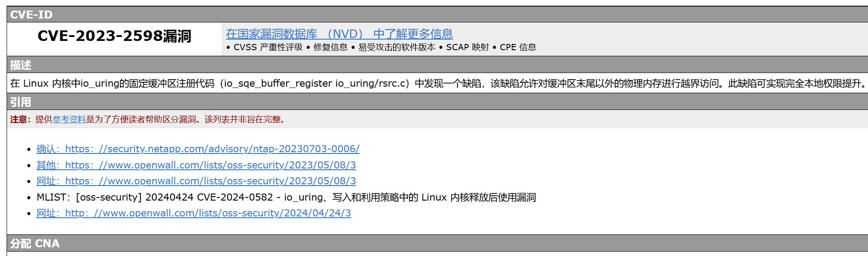Open the 网址 https openwall 2023/05/08/3 link
The image size is (868, 256).
(196, 181)
